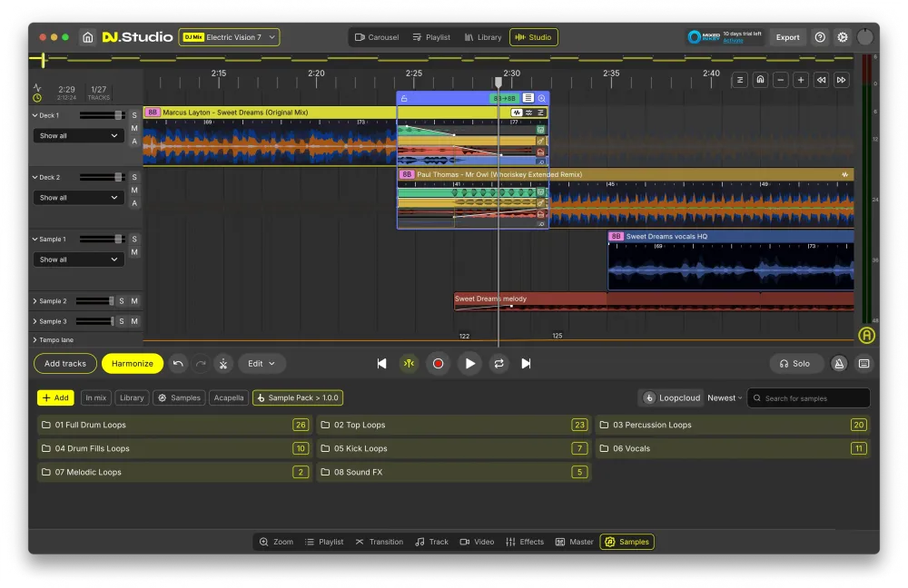This screenshot has height=588, width=908.
Task: Switch to Carousel view
Action: pos(377,37)
